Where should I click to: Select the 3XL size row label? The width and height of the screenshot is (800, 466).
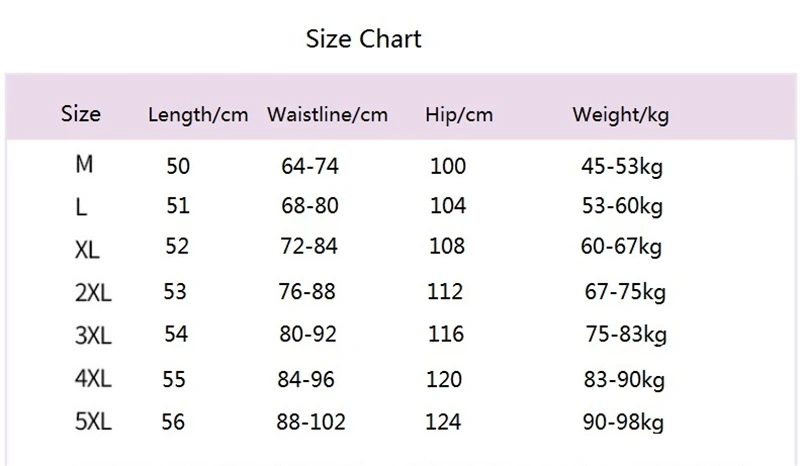click(x=93, y=336)
